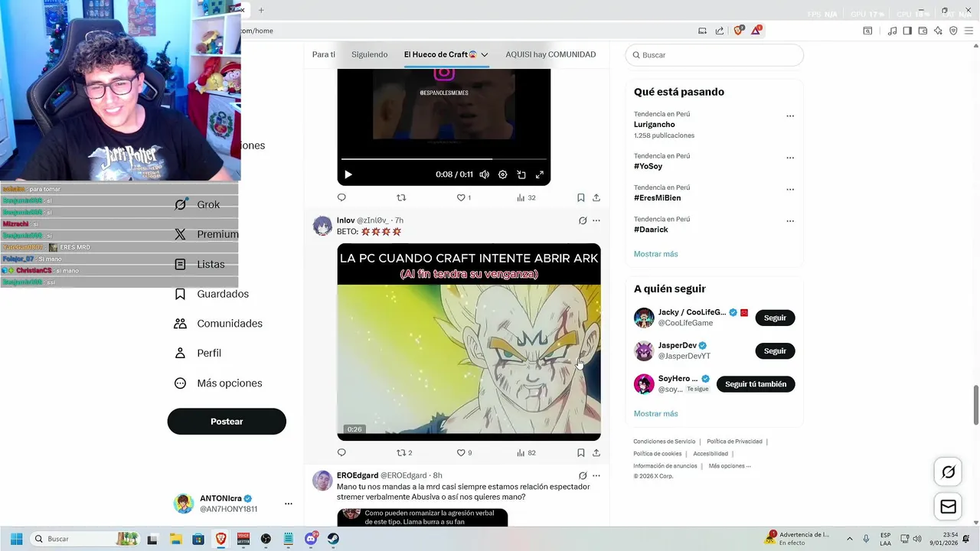The width and height of the screenshot is (980, 551).
Task: Open more options on EROEdgard's post
Action: click(596, 475)
